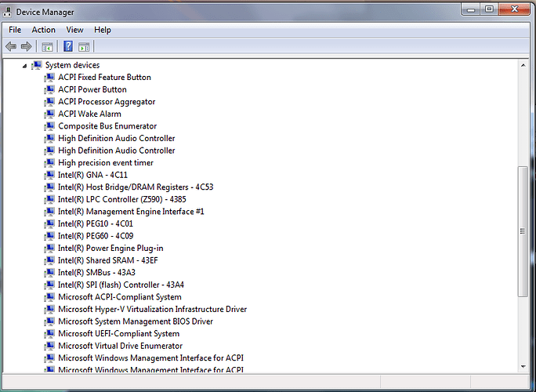Select High precision event timer entry
Viewport: 536px width, 392px height.
pos(106,163)
